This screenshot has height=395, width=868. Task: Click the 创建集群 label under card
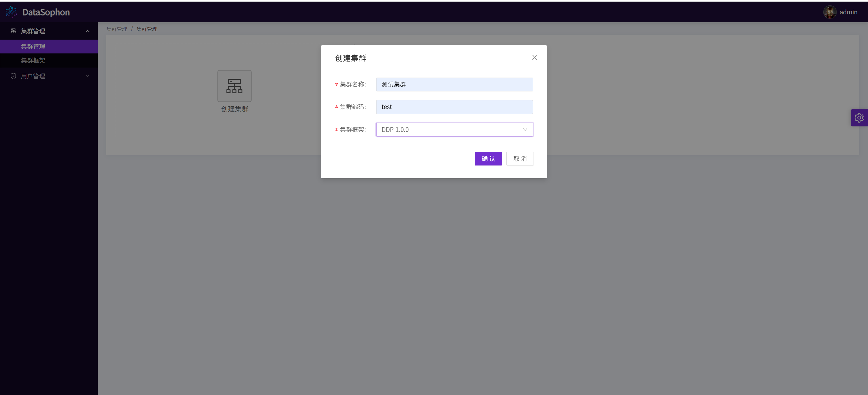click(x=235, y=109)
